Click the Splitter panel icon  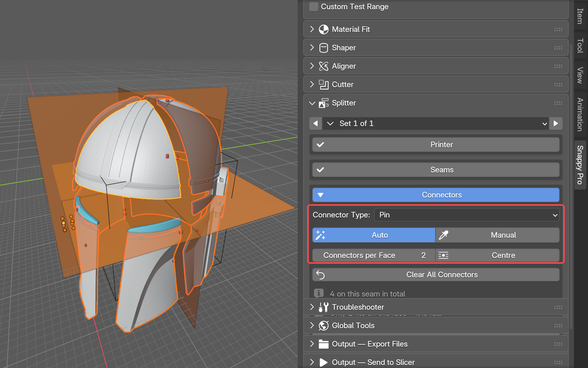(323, 103)
